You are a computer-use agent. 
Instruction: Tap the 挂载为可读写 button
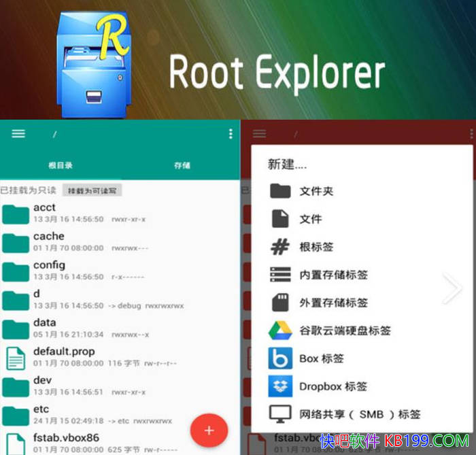click(92, 190)
